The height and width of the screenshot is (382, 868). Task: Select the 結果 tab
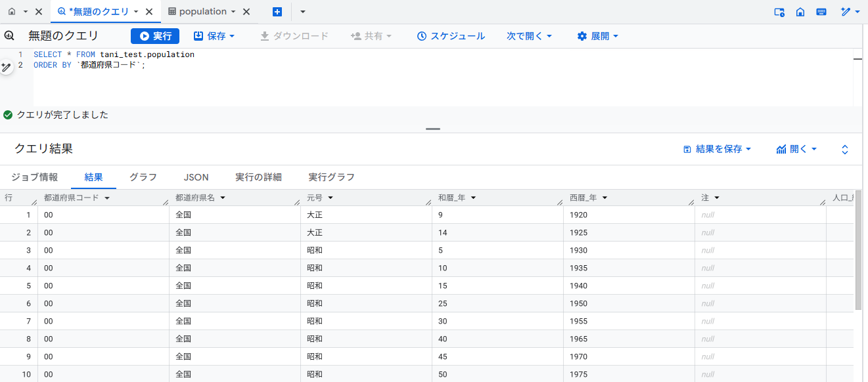click(93, 177)
